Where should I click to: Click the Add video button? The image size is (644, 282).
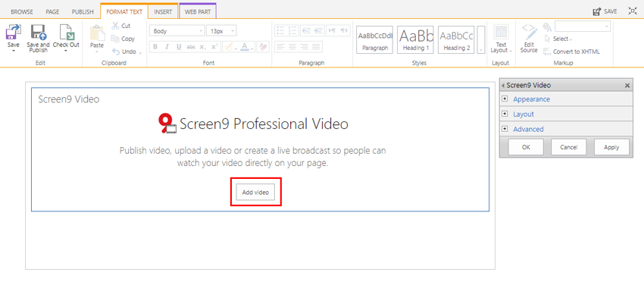tap(255, 192)
